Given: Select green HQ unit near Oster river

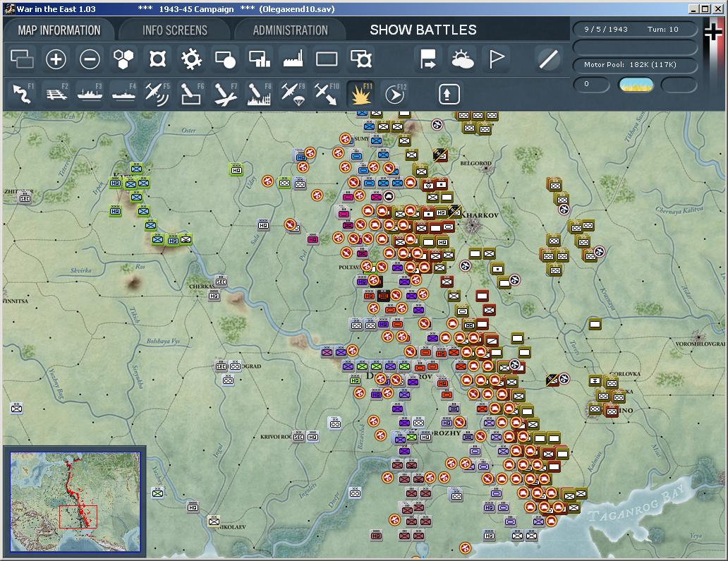Looking at the screenshot, I should point(236,169).
